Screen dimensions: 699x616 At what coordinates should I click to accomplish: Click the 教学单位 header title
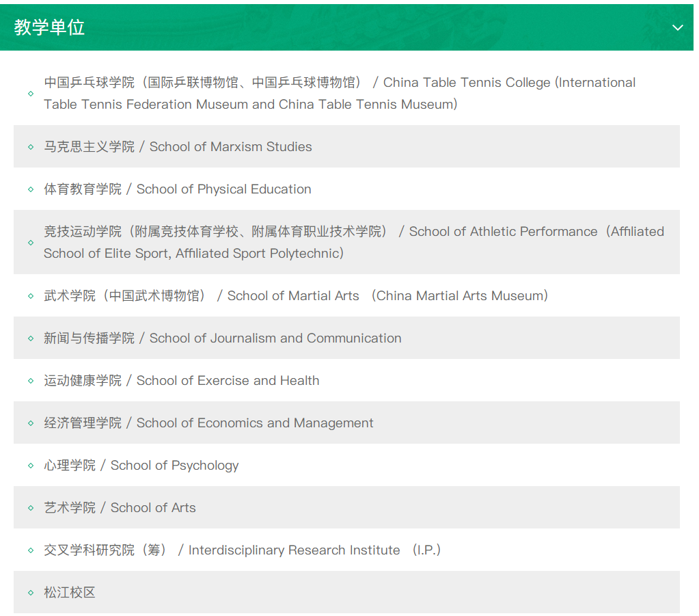(x=49, y=27)
